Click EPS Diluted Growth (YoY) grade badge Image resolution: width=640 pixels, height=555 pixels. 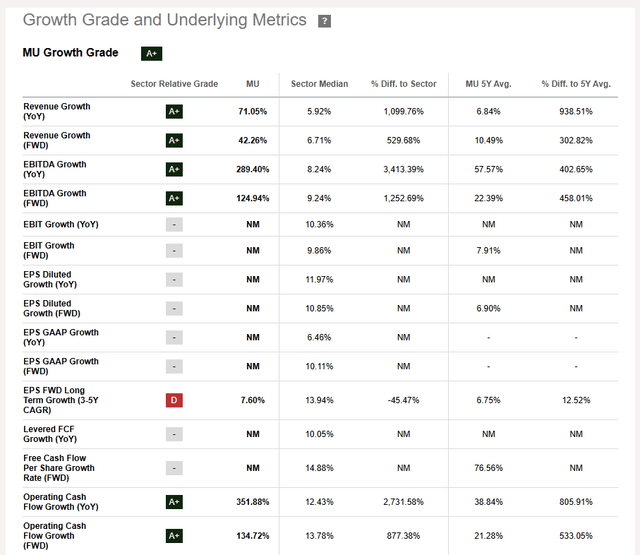[174, 280]
